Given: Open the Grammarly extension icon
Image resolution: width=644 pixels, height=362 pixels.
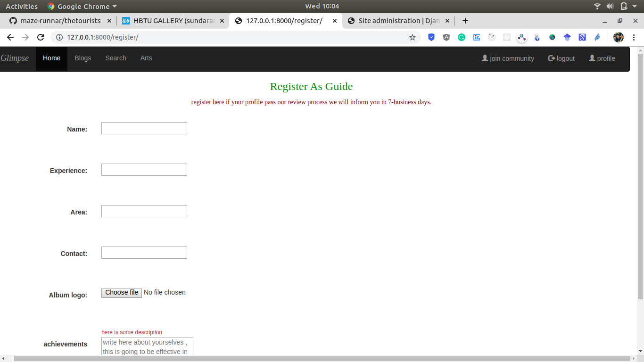Looking at the screenshot, I should 462,37.
